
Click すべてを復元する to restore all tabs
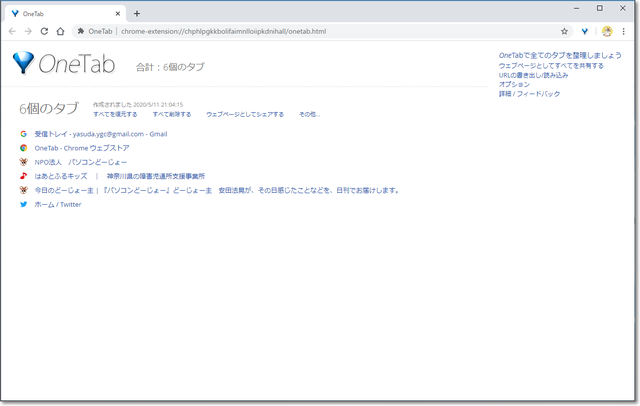115,114
